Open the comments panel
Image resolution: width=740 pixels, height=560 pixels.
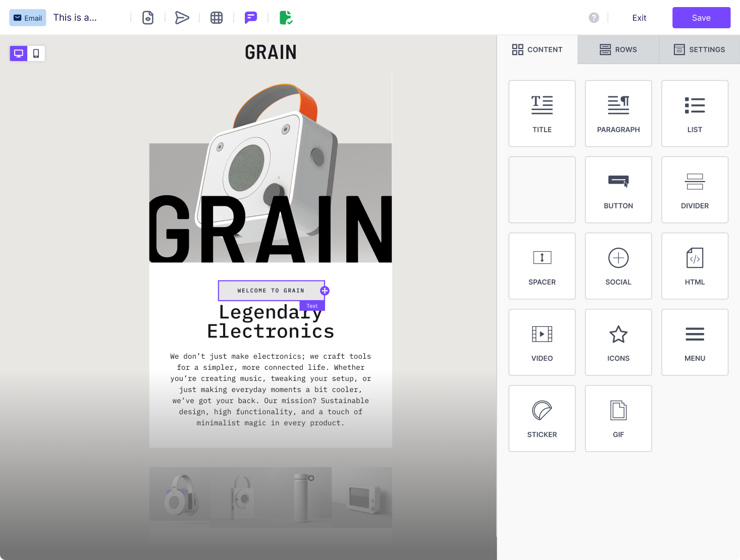click(x=251, y=17)
